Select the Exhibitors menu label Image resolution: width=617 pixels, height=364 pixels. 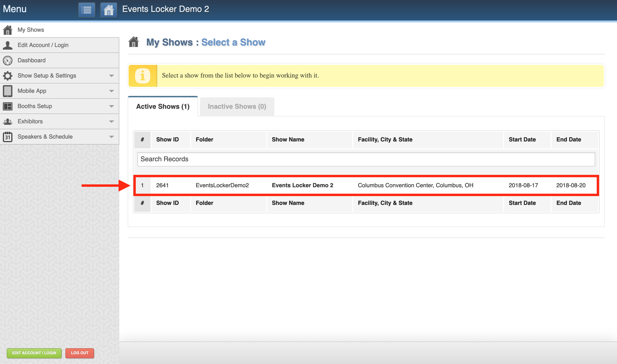click(30, 121)
